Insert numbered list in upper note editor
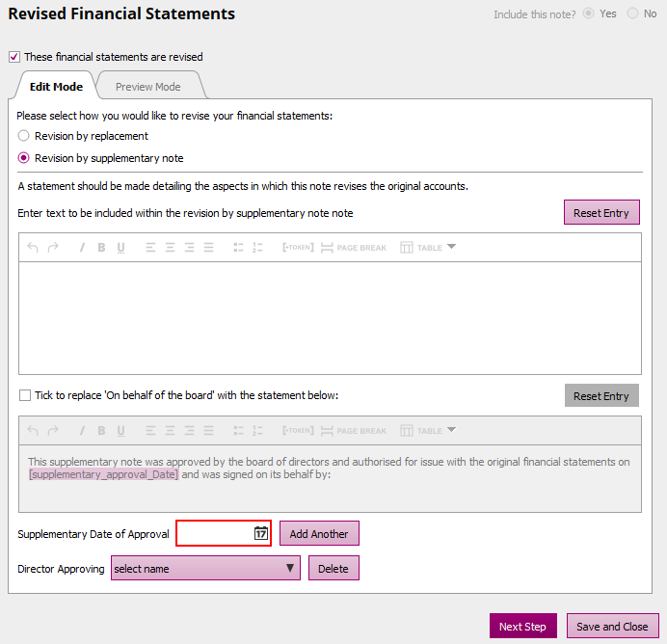The image size is (667, 644). (x=257, y=248)
